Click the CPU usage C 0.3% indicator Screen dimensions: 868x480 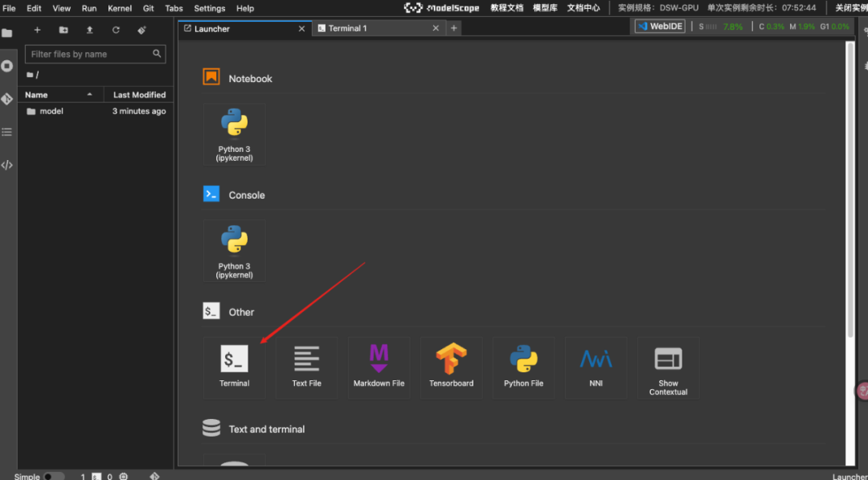point(772,26)
